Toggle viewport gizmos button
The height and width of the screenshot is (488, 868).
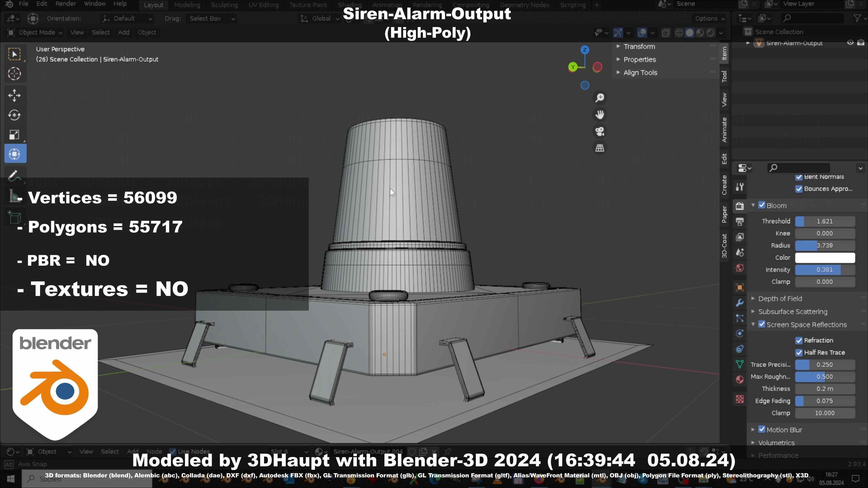pos(618,33)
